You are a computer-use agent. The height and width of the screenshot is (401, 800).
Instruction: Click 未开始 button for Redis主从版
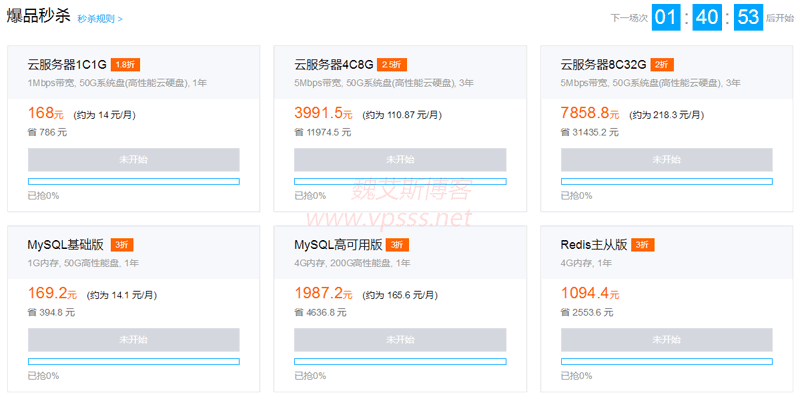click(666, 340)
